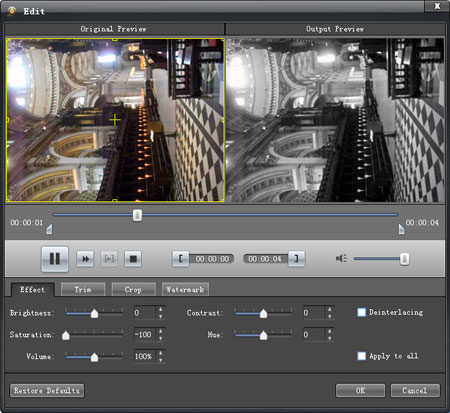The width and height of the screenshot is (450, 413).
Task: Select the right trim marker on timeline
Action: 401,229
